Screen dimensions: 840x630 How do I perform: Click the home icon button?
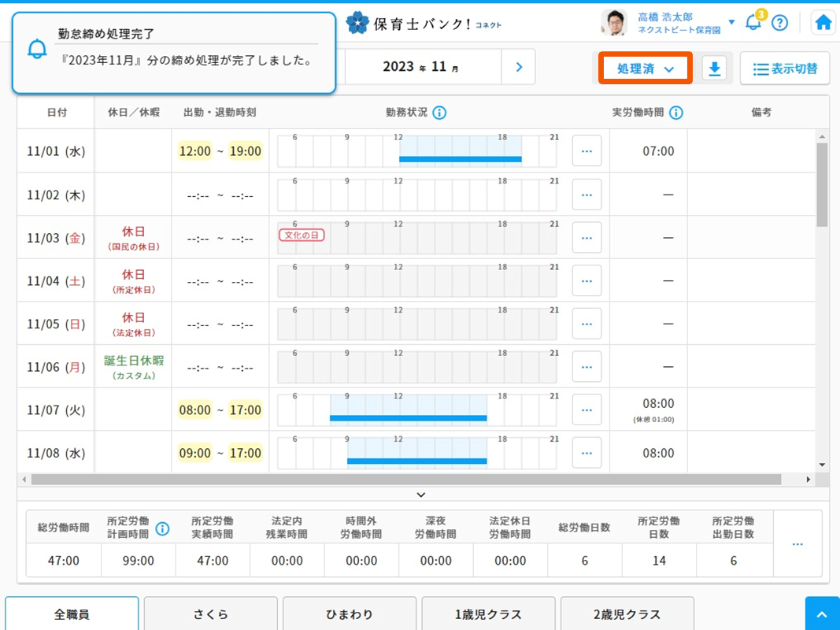point(823,23)
